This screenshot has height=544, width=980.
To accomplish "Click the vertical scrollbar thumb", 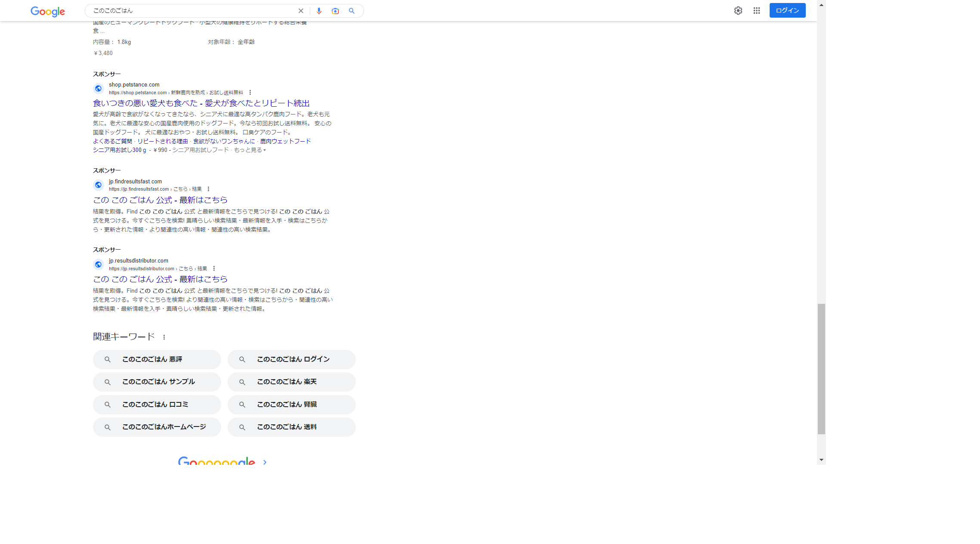I will pyautogui.click(x=821, y=369).
